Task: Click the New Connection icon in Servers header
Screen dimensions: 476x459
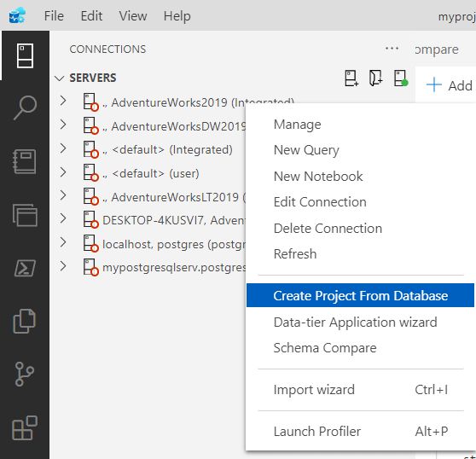Action: 351,78
